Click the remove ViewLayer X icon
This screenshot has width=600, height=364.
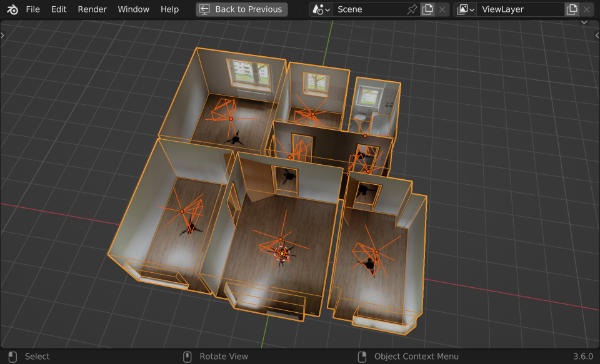click(587, 9)
